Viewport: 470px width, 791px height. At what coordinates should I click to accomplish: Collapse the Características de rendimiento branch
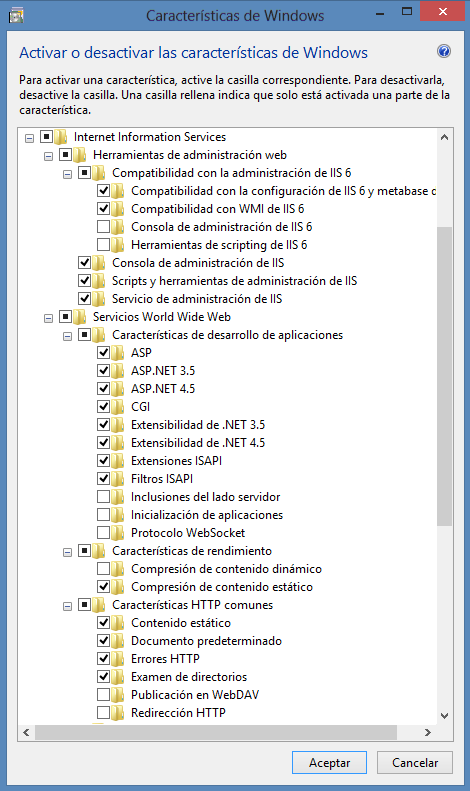coord(67,552)
